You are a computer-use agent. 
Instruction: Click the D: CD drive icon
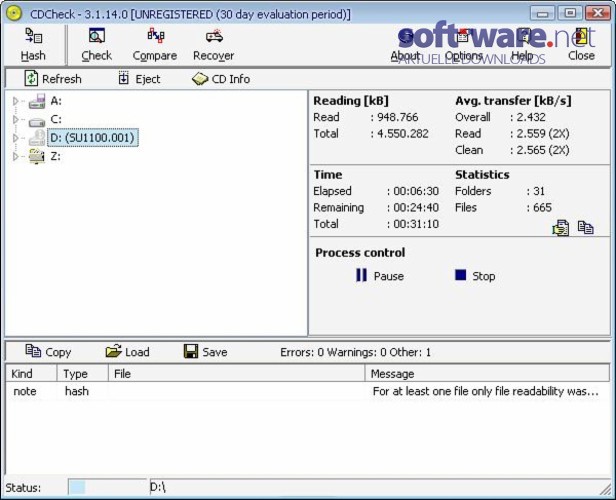point(37,138)
